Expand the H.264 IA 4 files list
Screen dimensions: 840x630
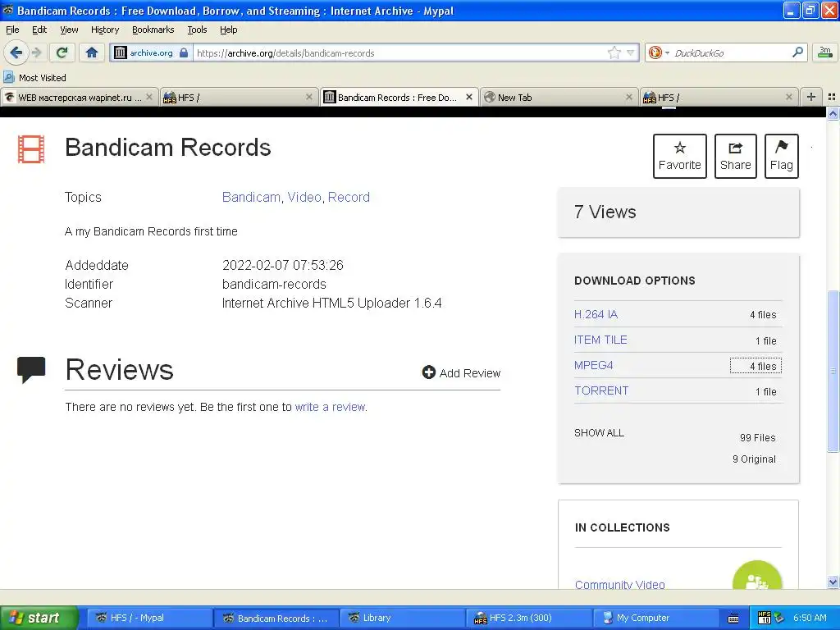coord(763,315)
